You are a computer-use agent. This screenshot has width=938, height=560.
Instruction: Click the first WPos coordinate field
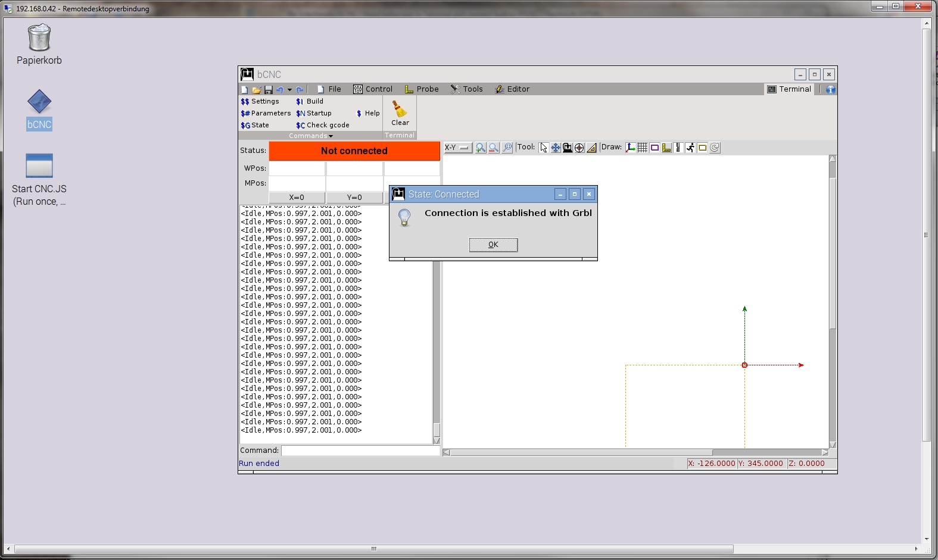pos(297,168)
